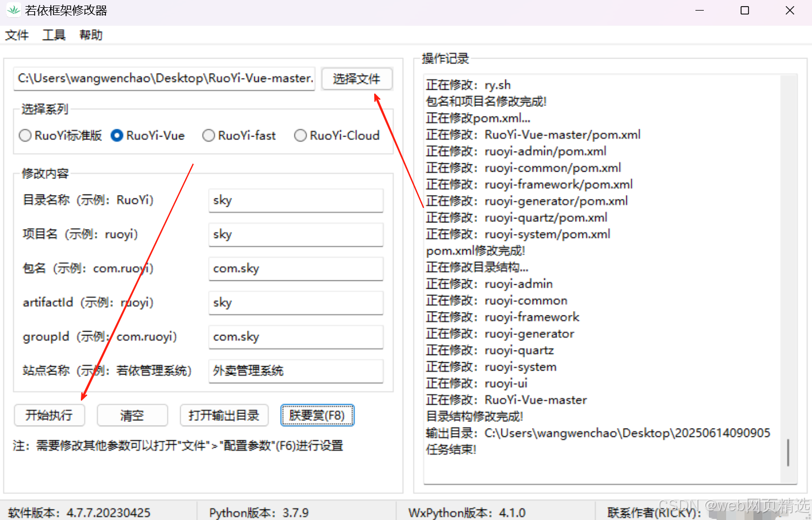Click the WxPython版本 4.1.0 status entry

pos(467,513)
